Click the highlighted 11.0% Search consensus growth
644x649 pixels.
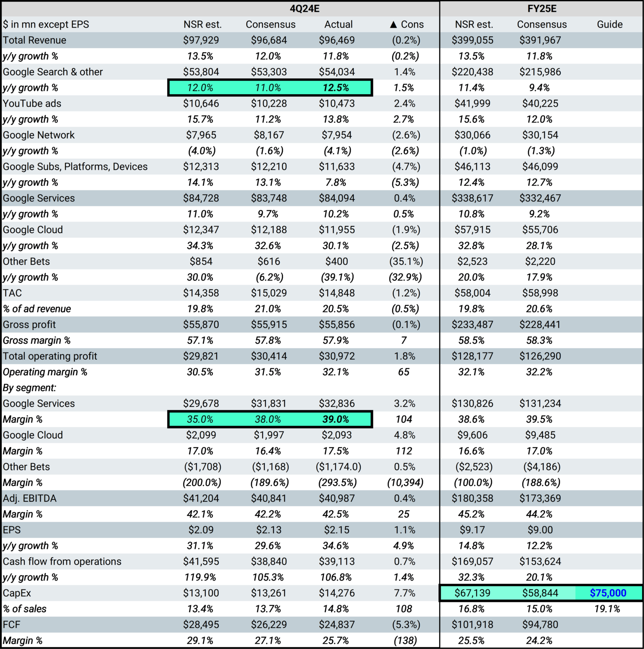[268, 88]
